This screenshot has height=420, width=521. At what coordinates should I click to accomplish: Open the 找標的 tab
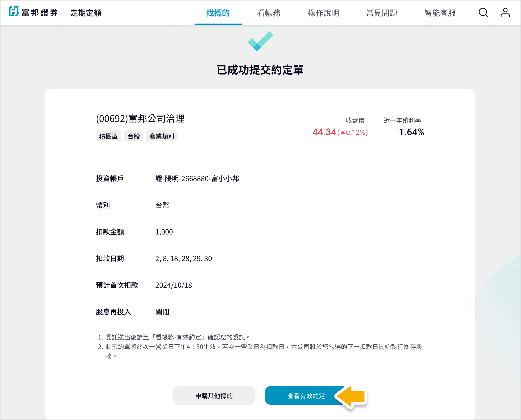click(218, 13)
